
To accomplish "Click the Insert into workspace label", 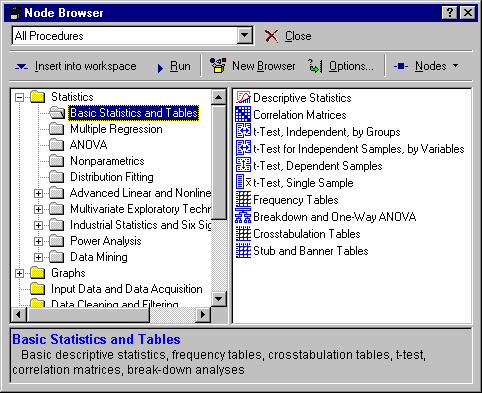I will point(86,66).
